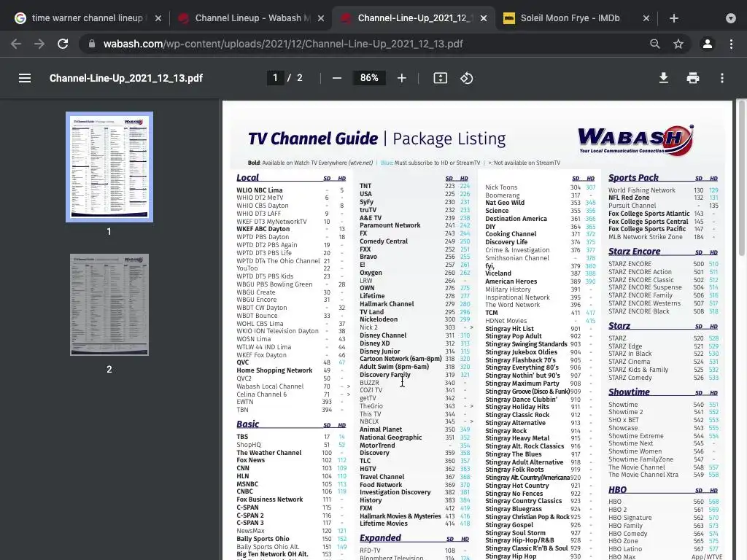Zoom out the PDF with minus
This screenshot has width=747, height=560.
(337, 78)
